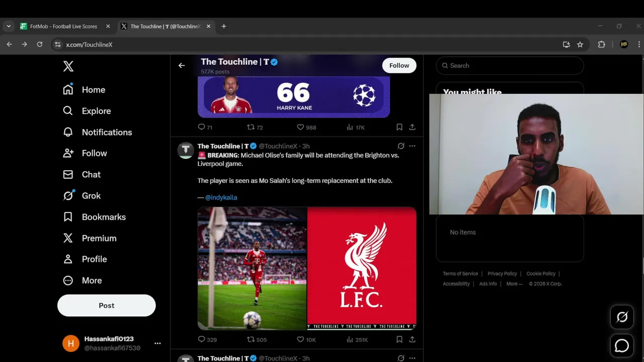
Task: Close the FotMob browser tab
Action: tap(108, 26)
